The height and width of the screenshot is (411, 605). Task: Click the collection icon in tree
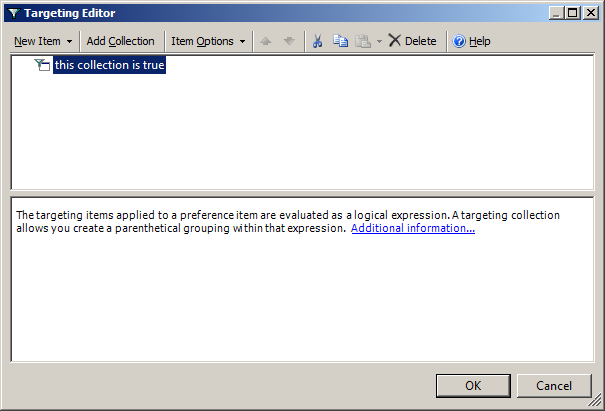(42, 65)
